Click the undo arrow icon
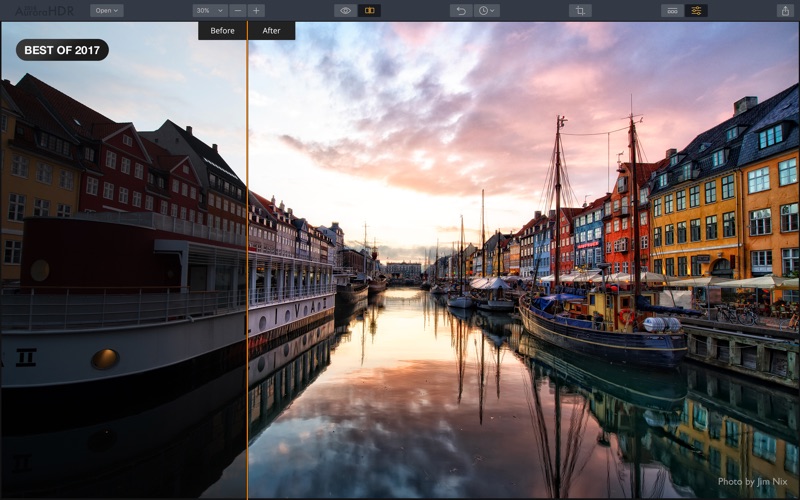The height and width of the screenshot is (500, 800). tap(461, 11)
